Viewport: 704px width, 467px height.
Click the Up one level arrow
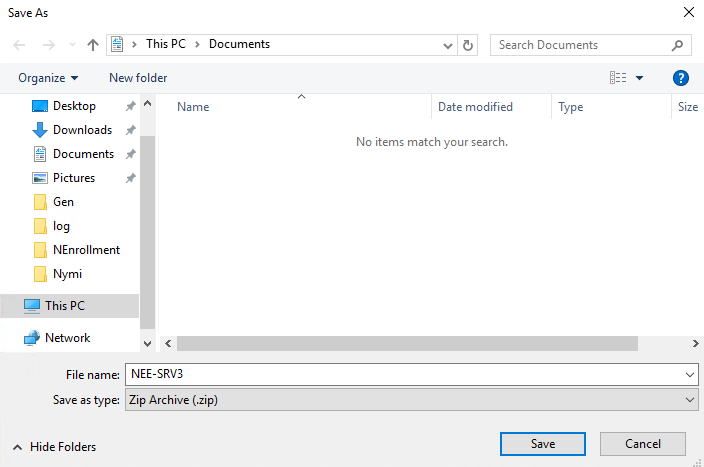[93, 45]
